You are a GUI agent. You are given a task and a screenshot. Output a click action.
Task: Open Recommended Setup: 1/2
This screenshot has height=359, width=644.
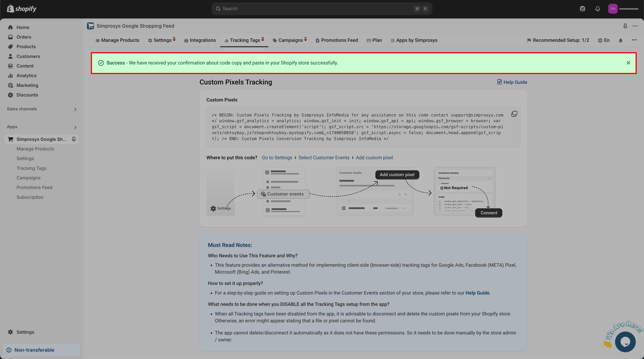click(558, 40)
